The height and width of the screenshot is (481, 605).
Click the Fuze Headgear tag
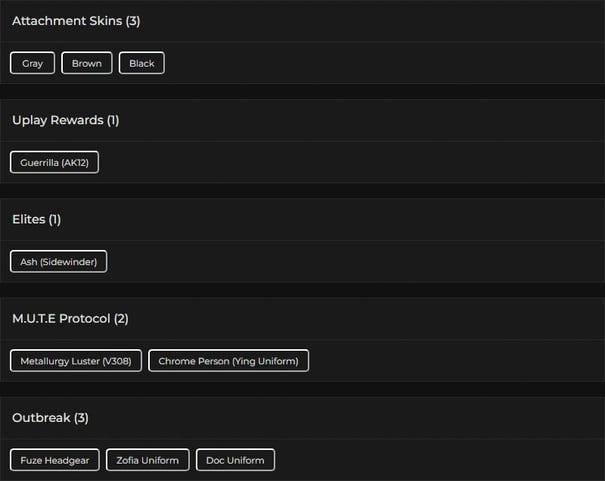(x=55, y=460)
